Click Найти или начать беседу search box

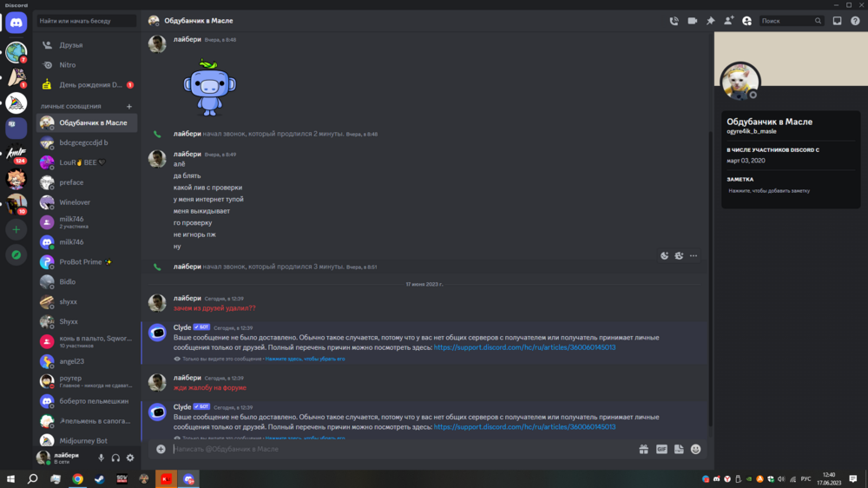[86, 21]
